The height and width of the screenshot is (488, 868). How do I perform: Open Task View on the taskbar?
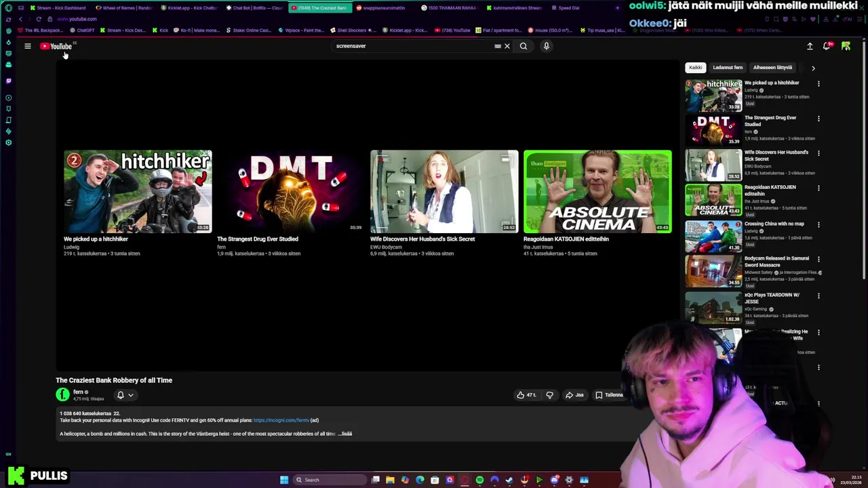tap(375, 480)
